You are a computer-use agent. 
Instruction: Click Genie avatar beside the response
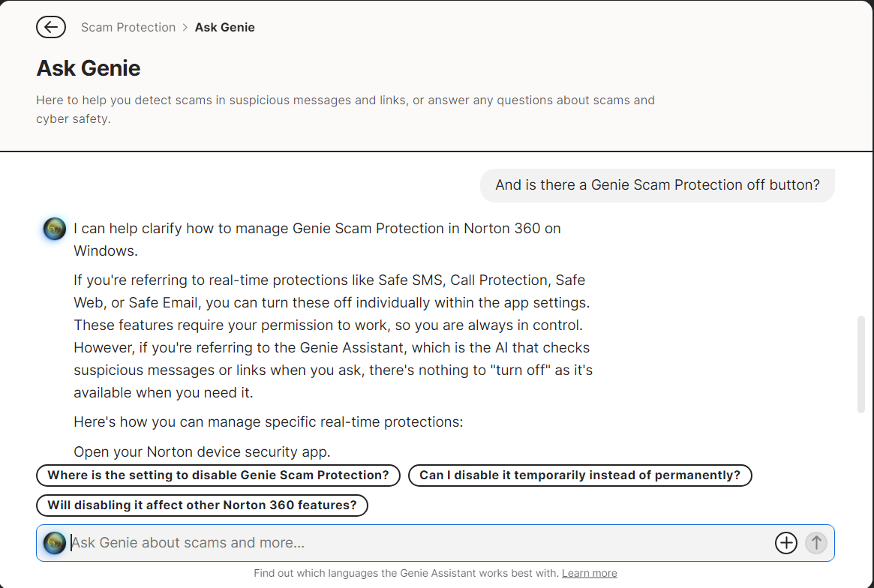(55, 229)
